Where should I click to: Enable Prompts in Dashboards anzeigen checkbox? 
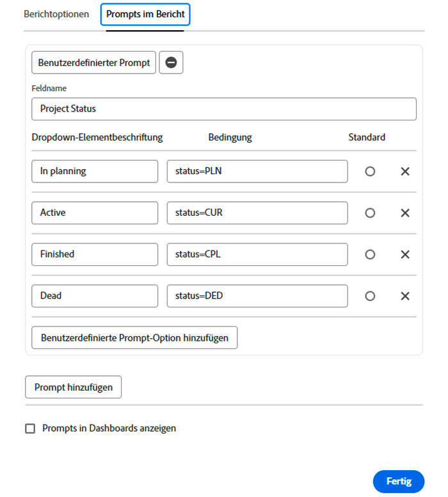click(30, 428)
